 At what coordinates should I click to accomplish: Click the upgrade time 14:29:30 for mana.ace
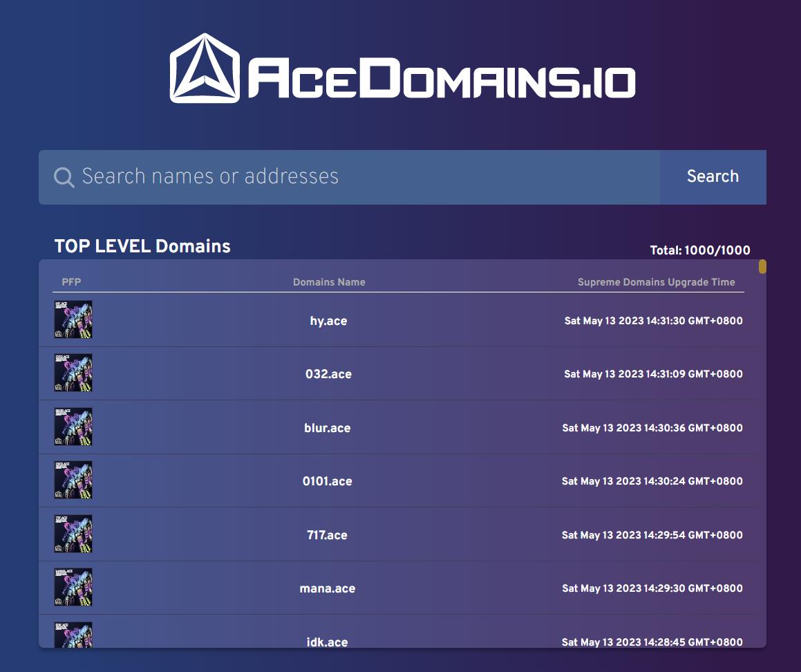pos(652,588)
